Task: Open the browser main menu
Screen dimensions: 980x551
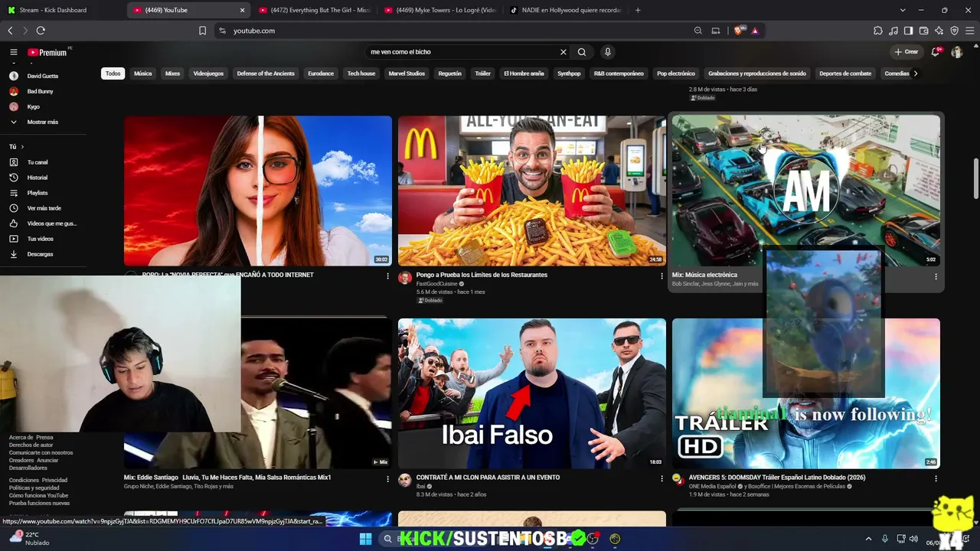Action: (x=970, y=31)
